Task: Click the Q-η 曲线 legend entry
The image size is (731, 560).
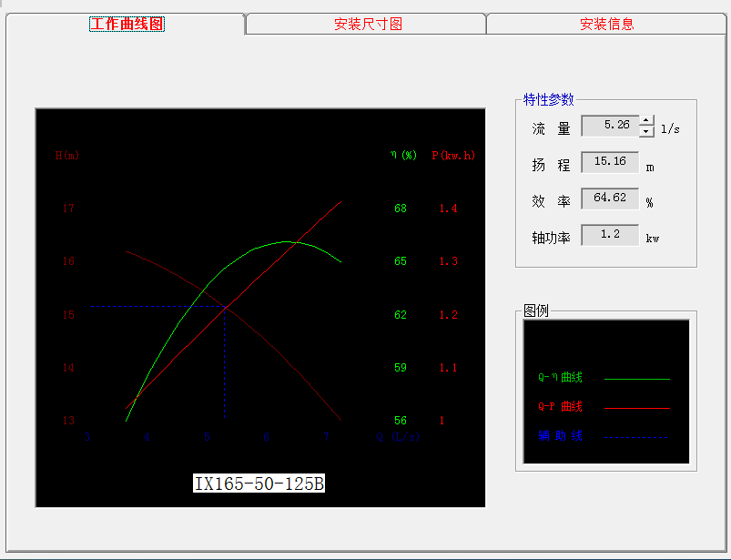Action: [560, 377]
